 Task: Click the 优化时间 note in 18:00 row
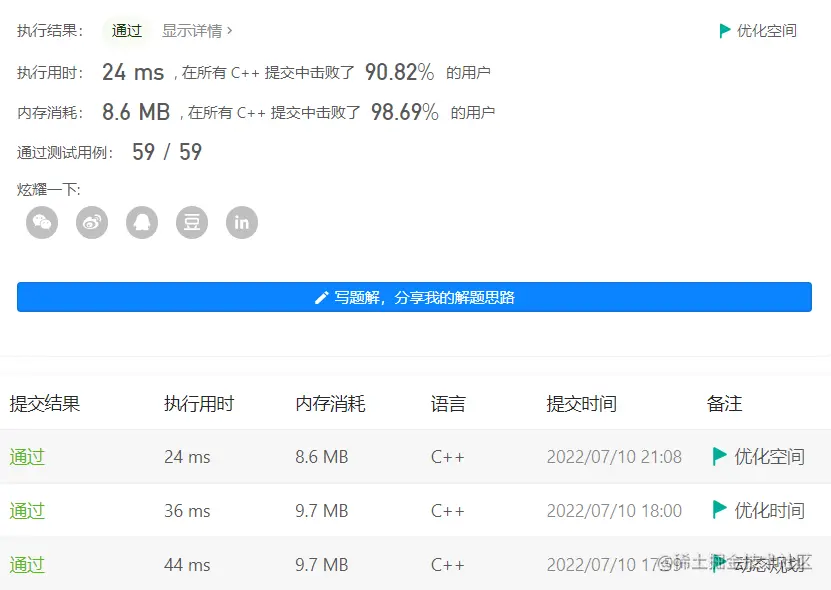click(x=770, y=510)
